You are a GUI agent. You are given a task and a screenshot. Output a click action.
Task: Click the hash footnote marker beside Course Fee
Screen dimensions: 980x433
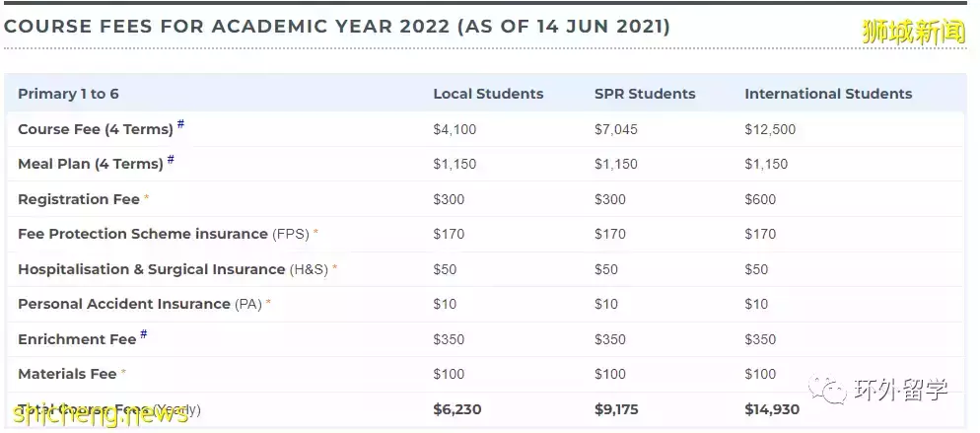(x=180, y=123)
